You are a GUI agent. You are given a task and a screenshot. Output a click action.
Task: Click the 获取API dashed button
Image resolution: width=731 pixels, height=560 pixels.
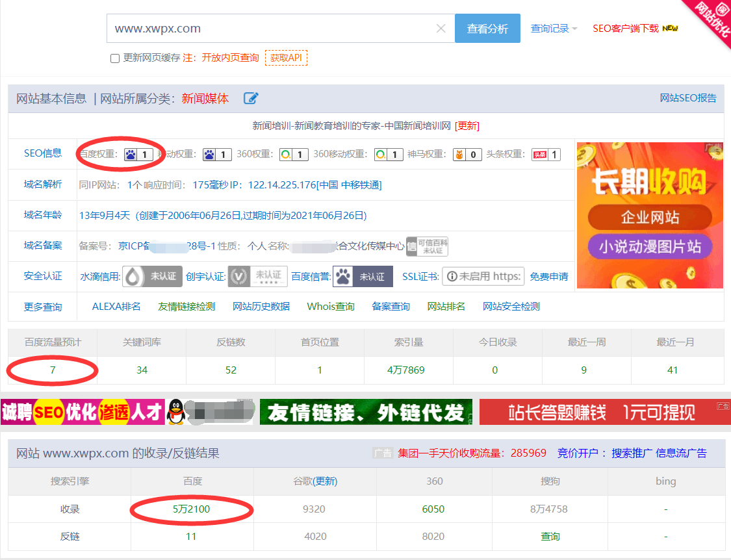[x=287, y=58]
